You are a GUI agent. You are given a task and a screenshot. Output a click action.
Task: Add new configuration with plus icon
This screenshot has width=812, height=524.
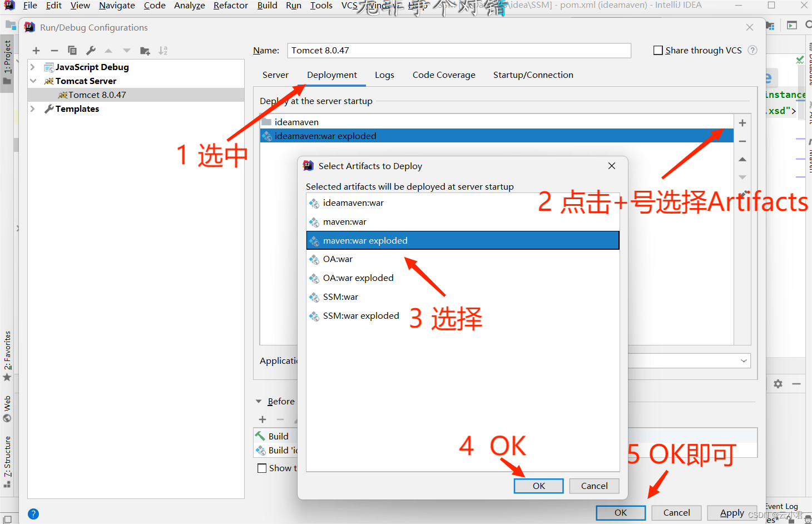tap(36, 51)
